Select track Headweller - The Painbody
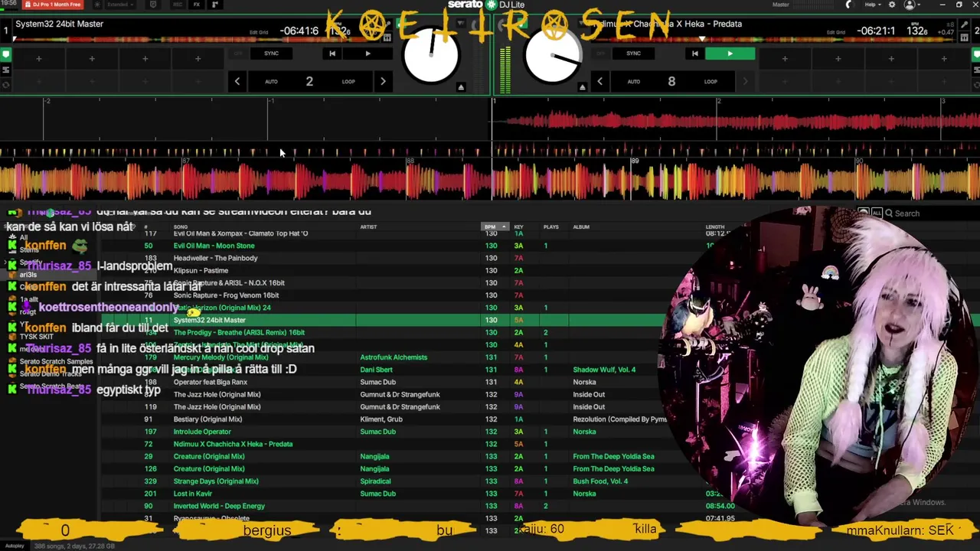980x551 pixels. tap(383, 258)
